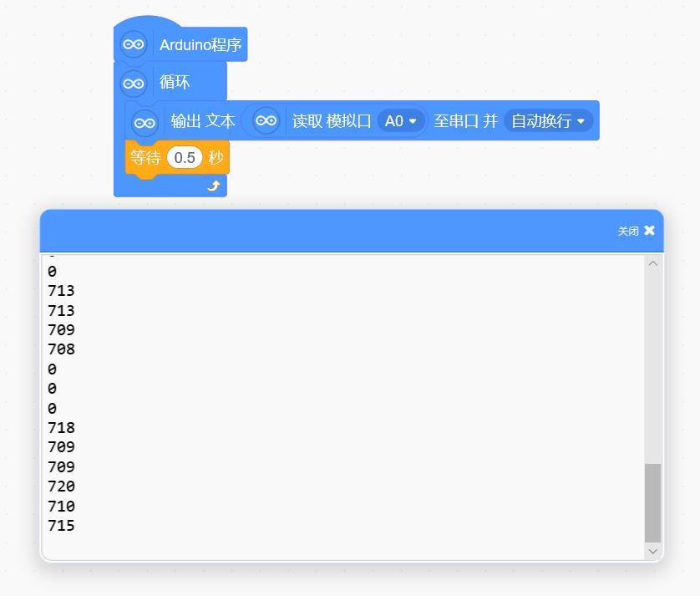
Task: Click serial output value 710
Action: pyautogui.click(x=61, y=507)
